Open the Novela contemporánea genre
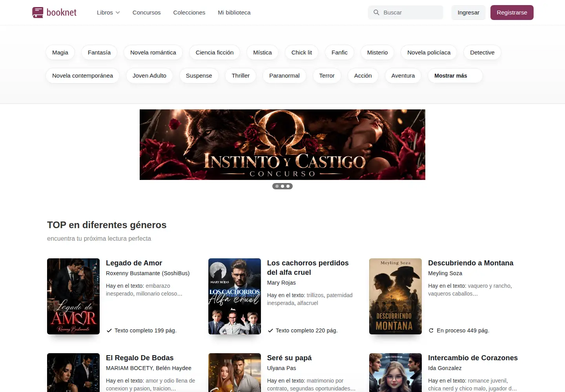This screenshot has height=392, width=565. tap(82, 76)
